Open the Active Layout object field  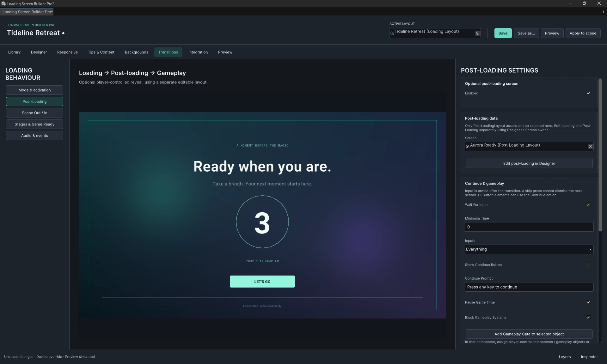[435, 33]
